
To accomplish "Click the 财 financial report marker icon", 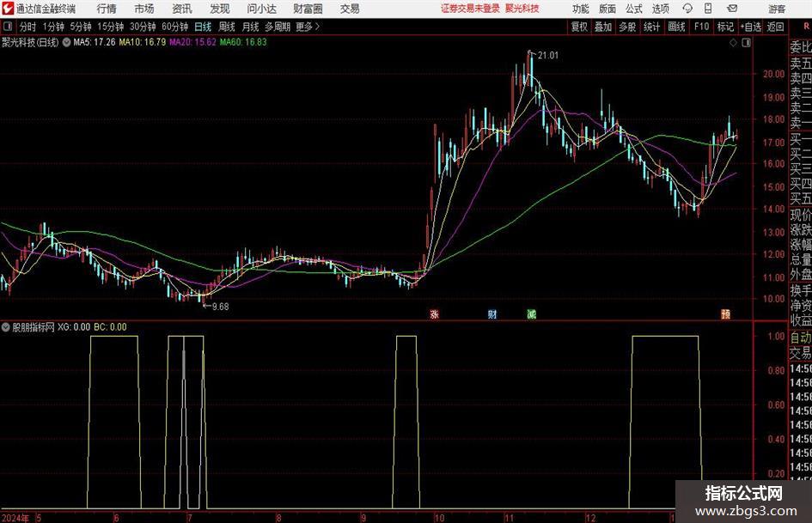I will 492,314.
